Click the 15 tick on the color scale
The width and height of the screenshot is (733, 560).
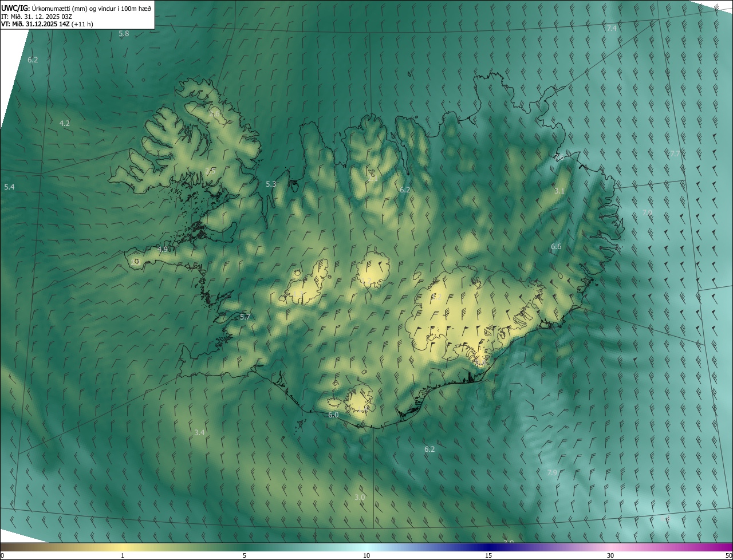point(488,555)
